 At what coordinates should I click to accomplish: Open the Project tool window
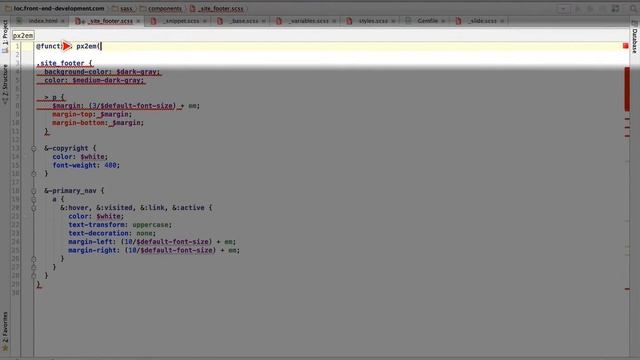(5, 36)
